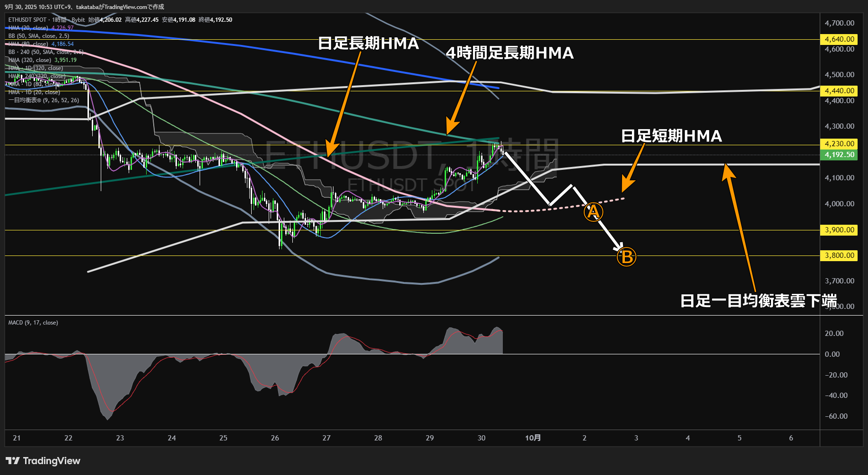868x475 pixels.
Task: Click date 29 on the time axis
Action: (x=430, y=438)
